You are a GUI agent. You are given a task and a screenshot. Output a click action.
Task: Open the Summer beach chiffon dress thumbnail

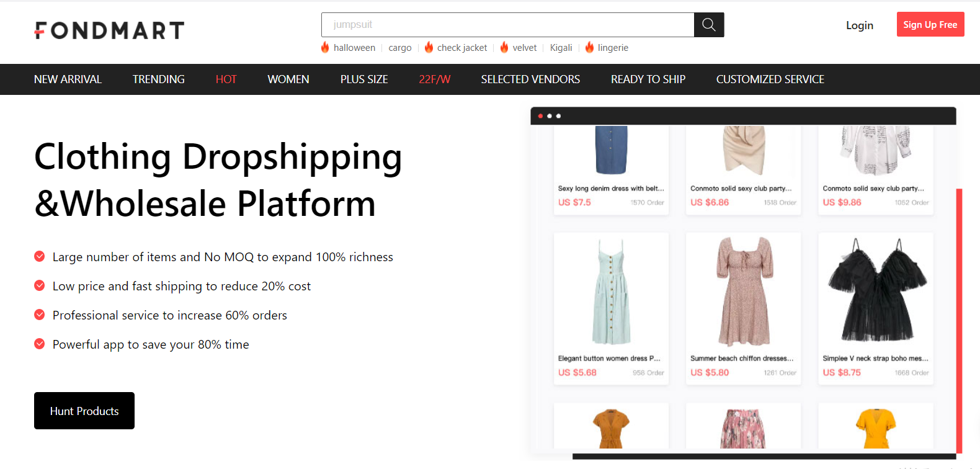point(743,292)
